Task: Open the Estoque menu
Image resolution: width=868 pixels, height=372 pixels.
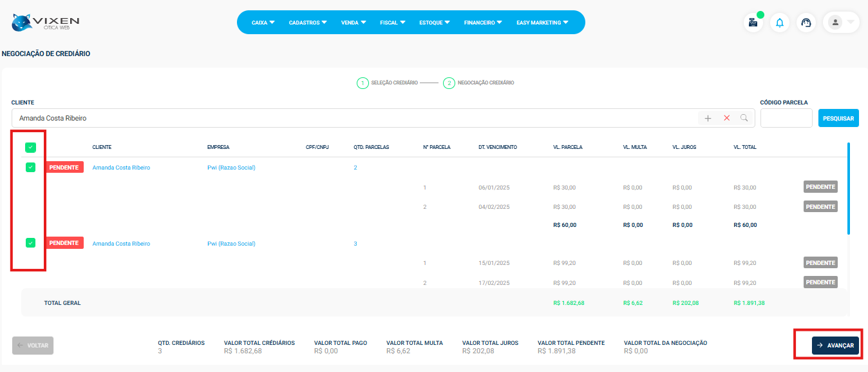Action: [x=435, y=23]
